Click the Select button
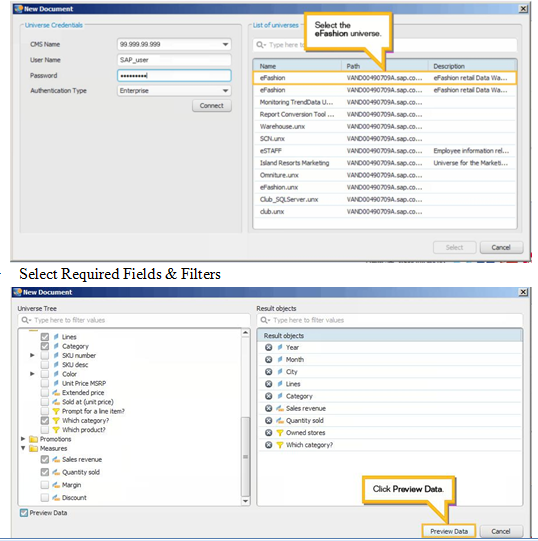 tap(454, 247)
